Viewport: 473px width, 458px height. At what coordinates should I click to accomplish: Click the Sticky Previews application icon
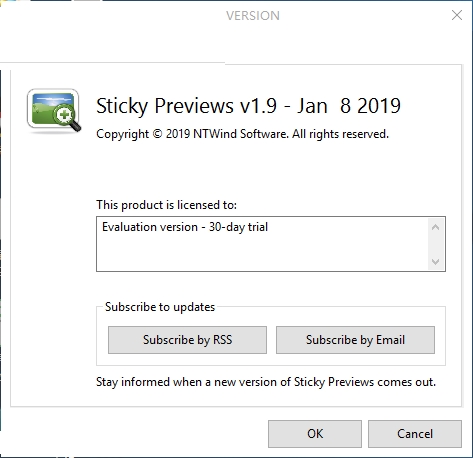click(x=54, y=110)
